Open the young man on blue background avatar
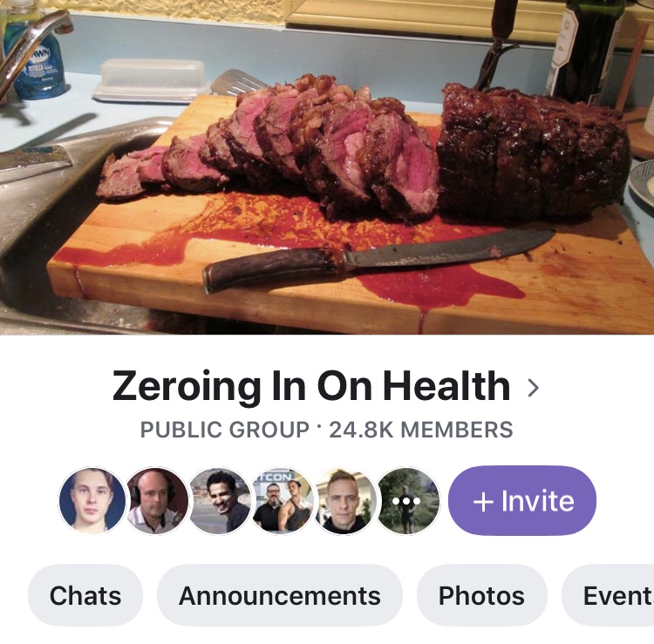The width and height of the screenshot is (654, 644). pos(92,500)
